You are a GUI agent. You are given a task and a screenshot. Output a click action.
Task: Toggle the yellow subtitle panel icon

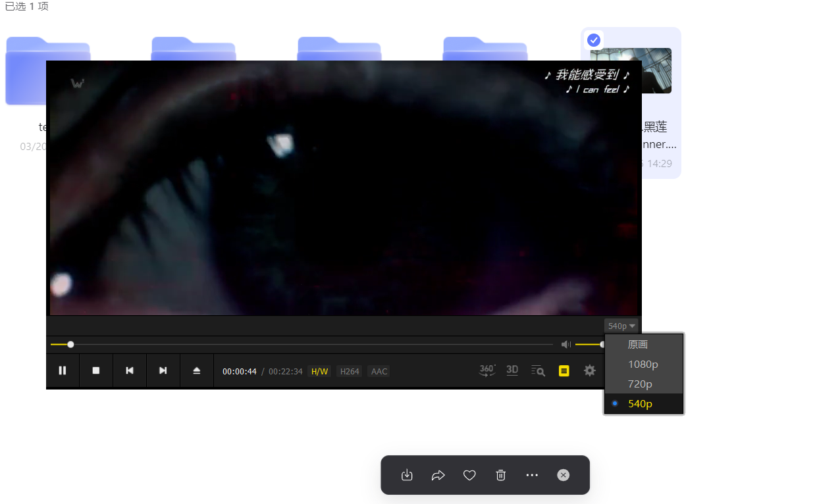click(564, 370)
